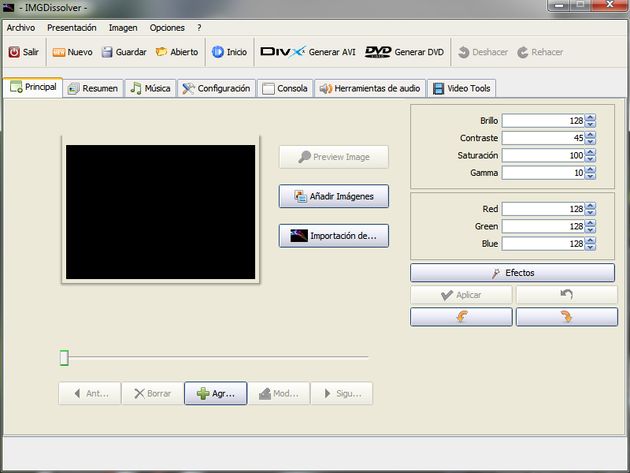Viewport: 630px width, 473px height.
Task: Click the Blue value input field
Action: point(544,243)
